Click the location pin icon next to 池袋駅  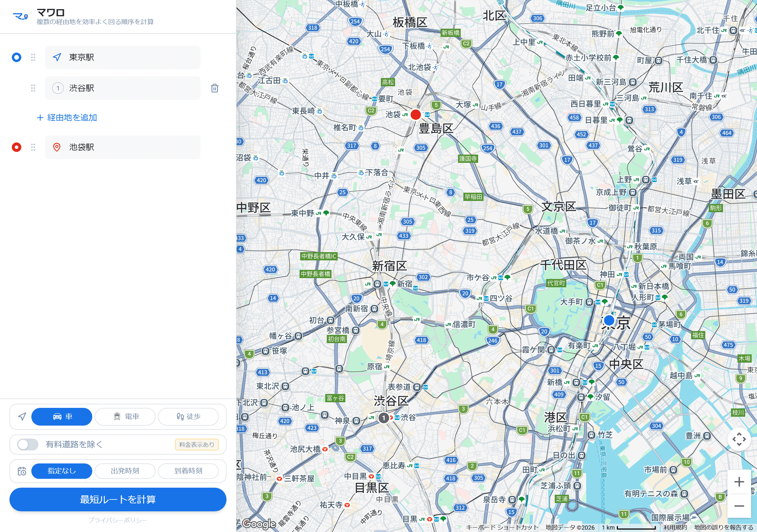[57, 147]
